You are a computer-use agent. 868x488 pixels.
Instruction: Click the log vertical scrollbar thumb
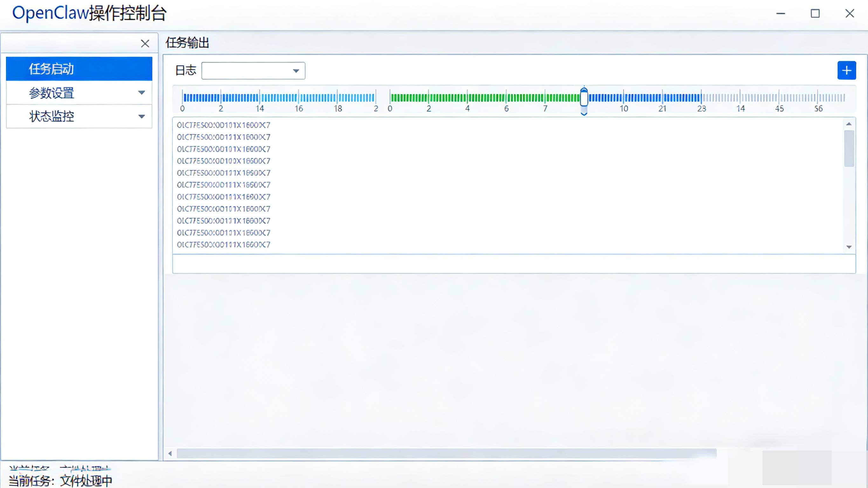(x=849, y=148)
